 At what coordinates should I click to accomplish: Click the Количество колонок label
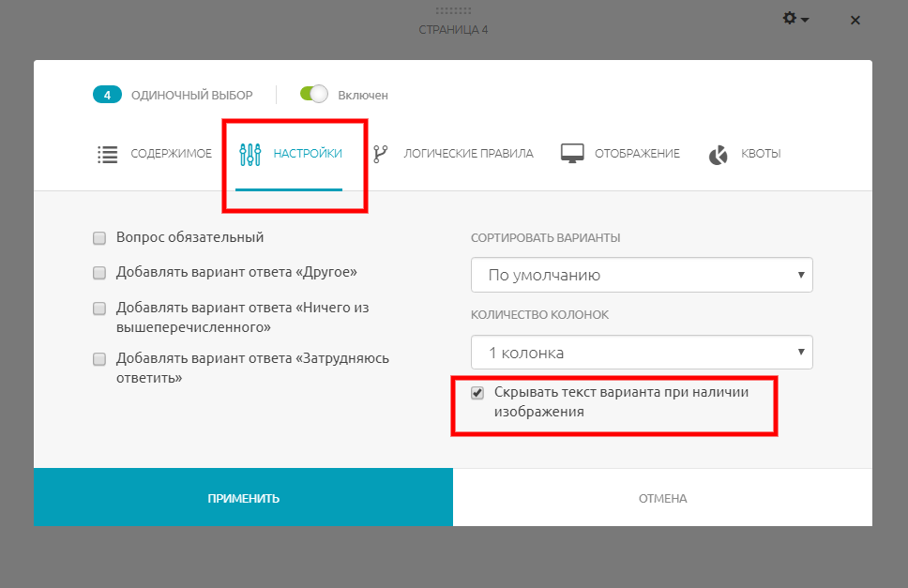[x=539, y=315]
